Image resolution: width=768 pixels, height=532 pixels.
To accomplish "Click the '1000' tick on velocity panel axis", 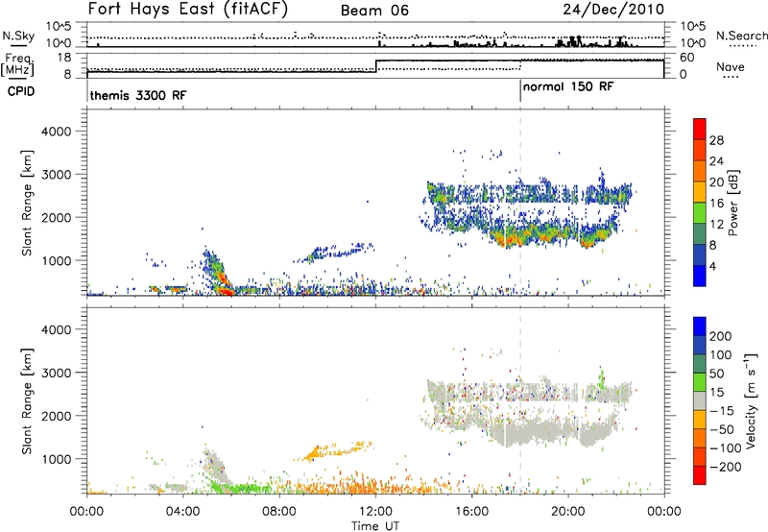I will tap(57, 459).
